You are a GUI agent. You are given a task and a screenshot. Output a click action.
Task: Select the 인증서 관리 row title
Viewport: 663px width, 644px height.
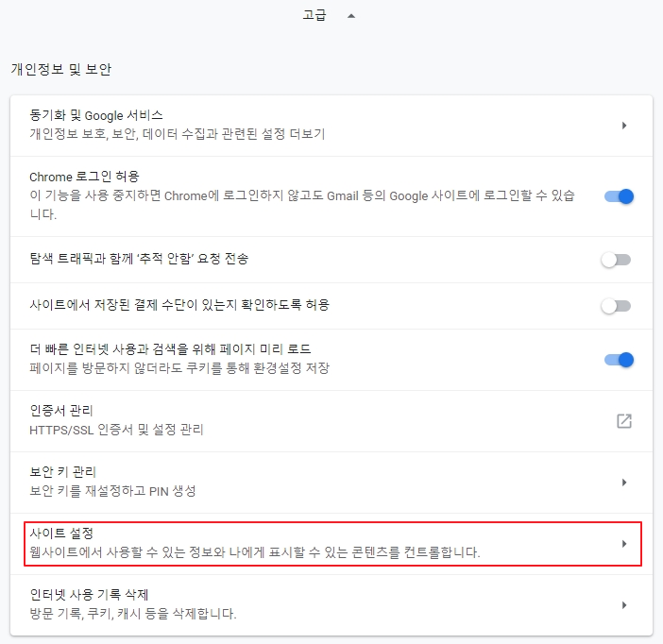[x=61, y=410]
